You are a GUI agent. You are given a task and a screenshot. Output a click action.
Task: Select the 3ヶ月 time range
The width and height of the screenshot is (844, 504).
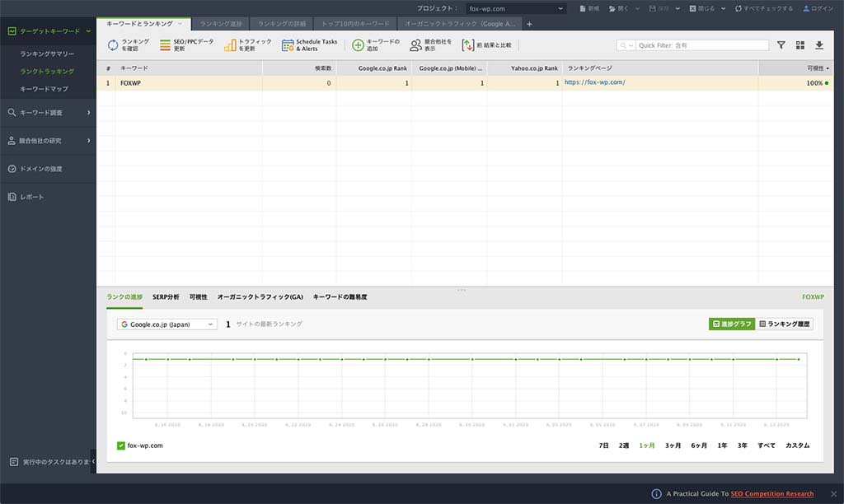point(673,446)
